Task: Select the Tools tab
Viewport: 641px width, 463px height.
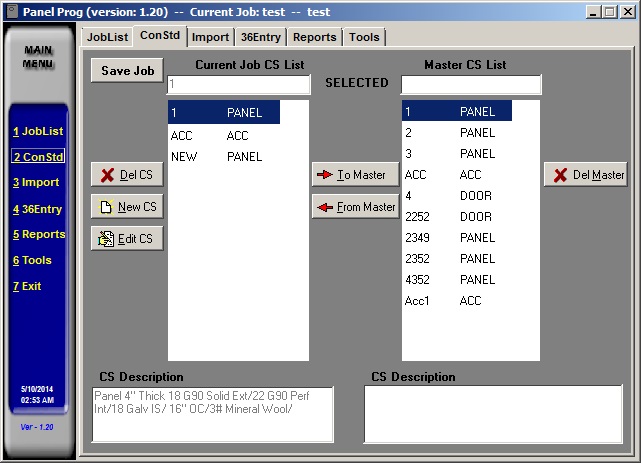Action: pyautogui.click(x=364, y=37)
